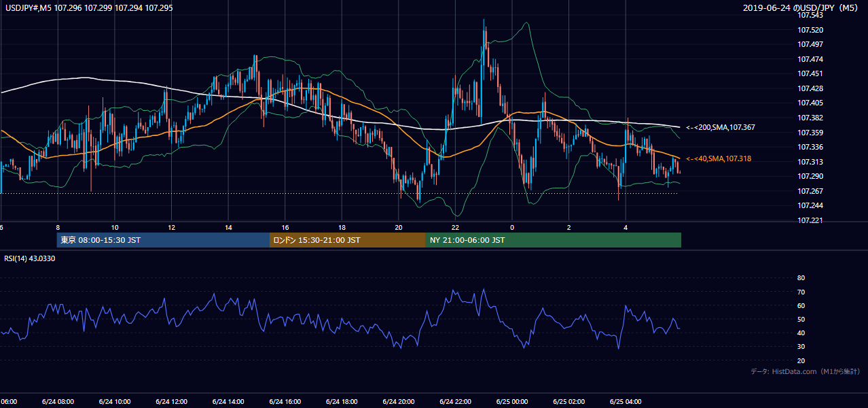Click price axis value 107.474
The width and height of the screenshot is (868, 408).
pyautogui.click(x=810, y=59)
